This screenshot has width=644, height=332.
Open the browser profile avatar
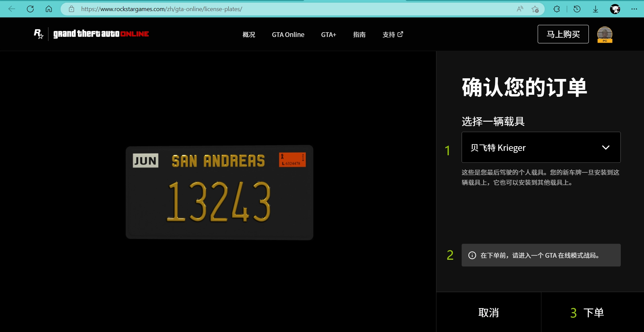pos(615,9)
